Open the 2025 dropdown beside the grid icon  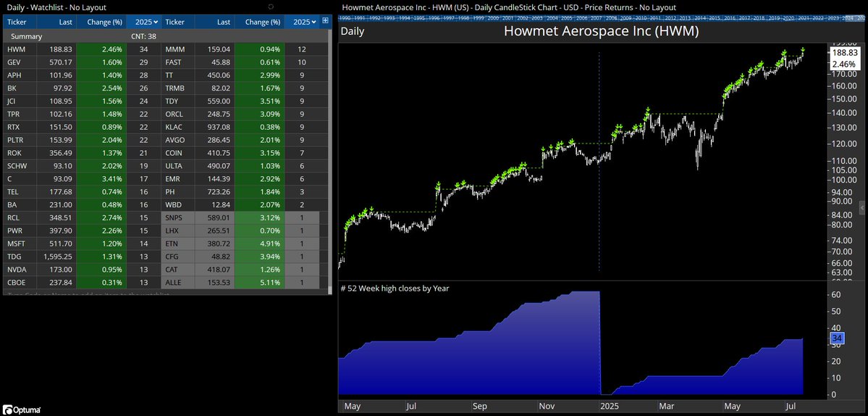303,22
